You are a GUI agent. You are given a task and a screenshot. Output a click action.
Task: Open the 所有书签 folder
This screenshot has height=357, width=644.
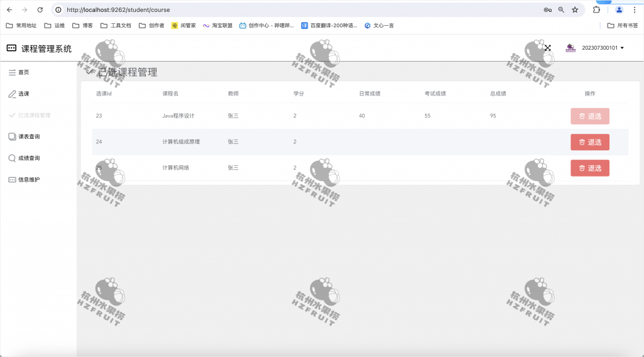point(623,25)
